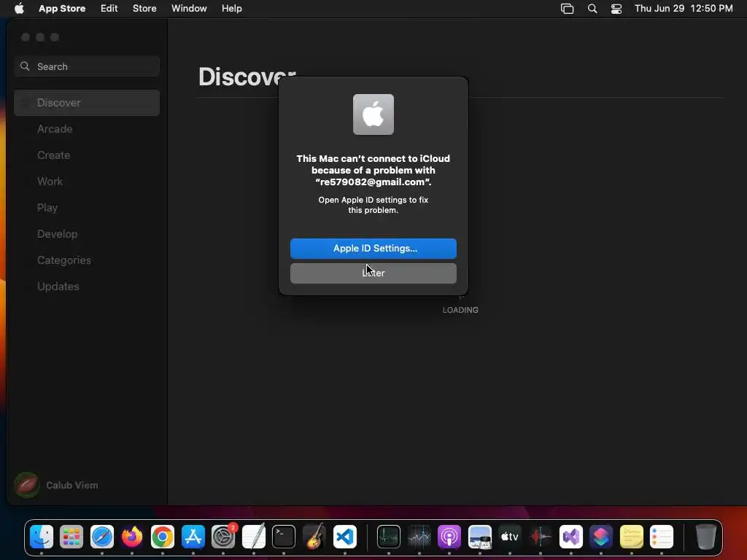
Task: Click the Discover page heading
Action: click(247, 77)
